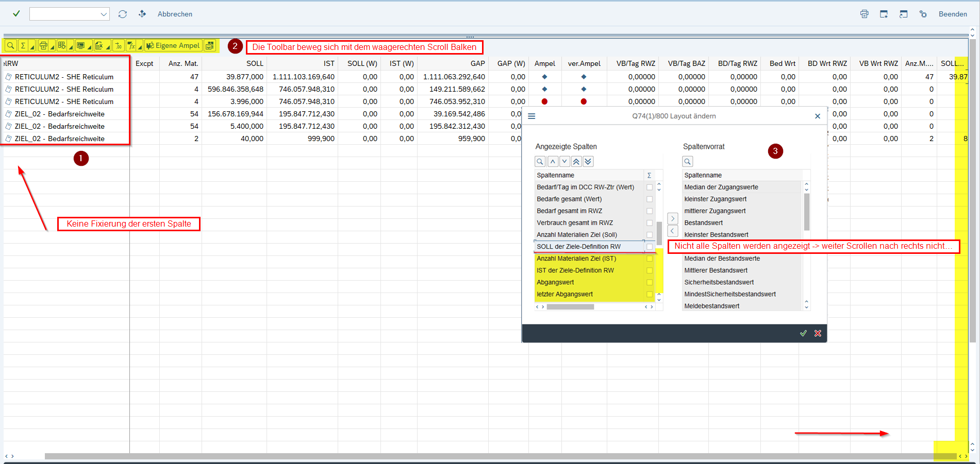The image size is (980, 464).
Task: Click the Eigene Ampel button
Action: coord(173,46)
